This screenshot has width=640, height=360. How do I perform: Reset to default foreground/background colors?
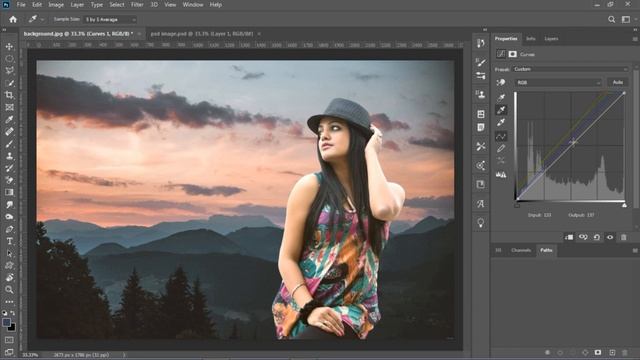pos(5,313)
